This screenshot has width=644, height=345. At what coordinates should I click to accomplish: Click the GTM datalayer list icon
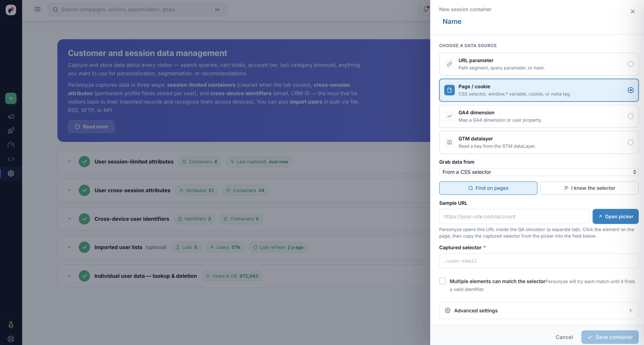coord(449,142)
